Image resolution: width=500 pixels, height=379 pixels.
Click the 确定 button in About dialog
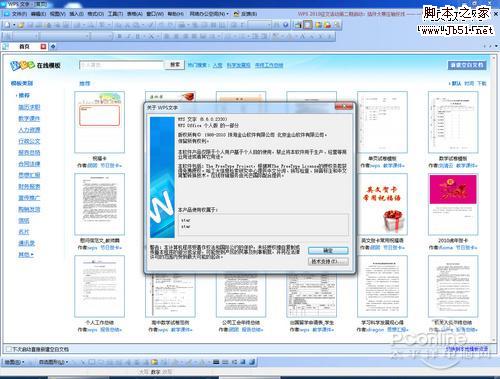pyautogui.click(x=328, y=250)
